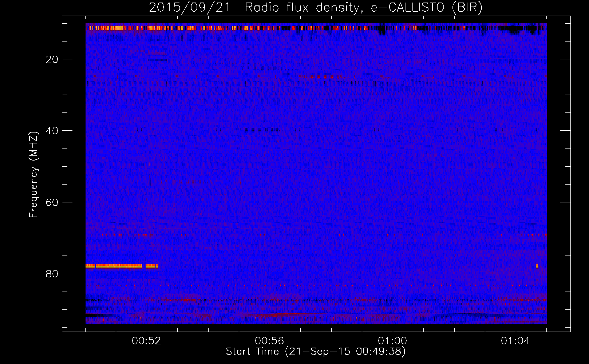Click the 00:52 time tick label
This screenshot has height=364, width=589.
(146, 341)
